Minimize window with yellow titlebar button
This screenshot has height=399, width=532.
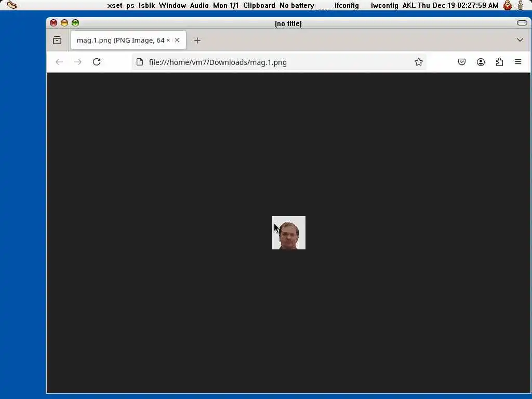64,23
